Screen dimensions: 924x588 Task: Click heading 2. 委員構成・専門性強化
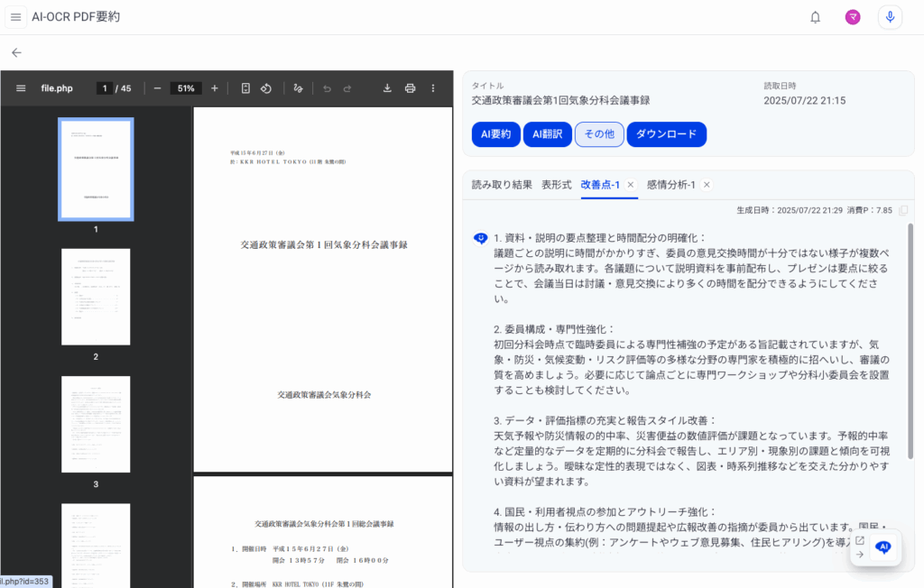[x=554, y=329]
